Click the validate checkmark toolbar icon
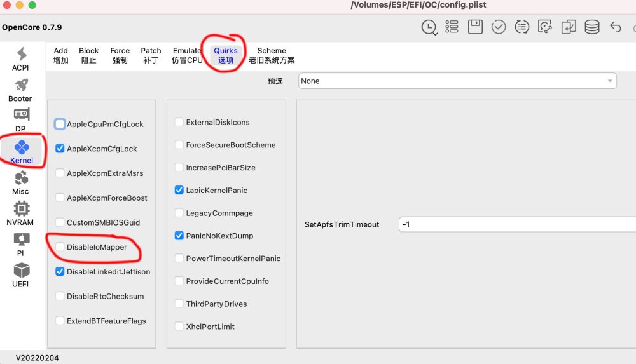 click(x=499, y=27)
